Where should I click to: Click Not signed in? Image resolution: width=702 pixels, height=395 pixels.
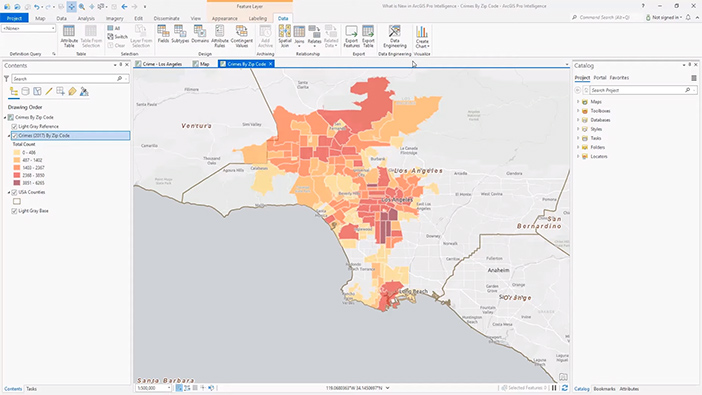pos(665,17)
